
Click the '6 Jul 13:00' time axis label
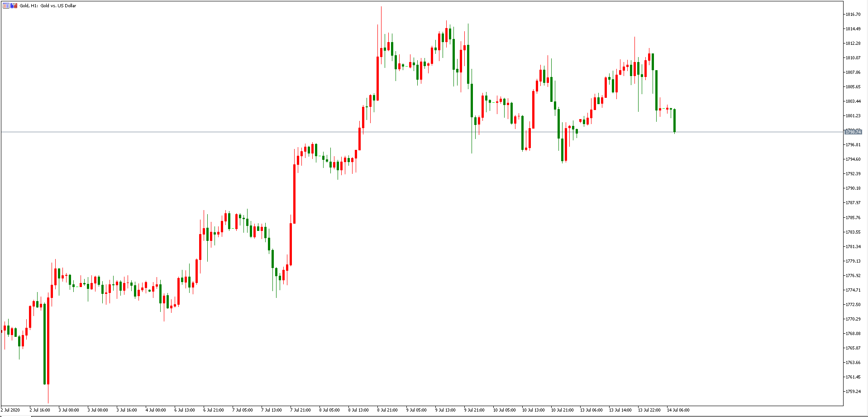(x=185, y=410)
